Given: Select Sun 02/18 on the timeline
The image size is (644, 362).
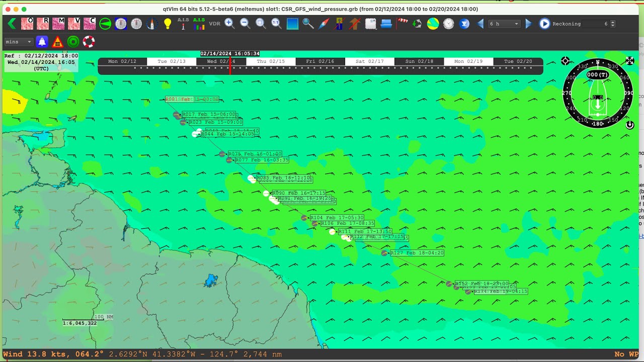Looking at the screenshot, I should (x=419, y=61).
